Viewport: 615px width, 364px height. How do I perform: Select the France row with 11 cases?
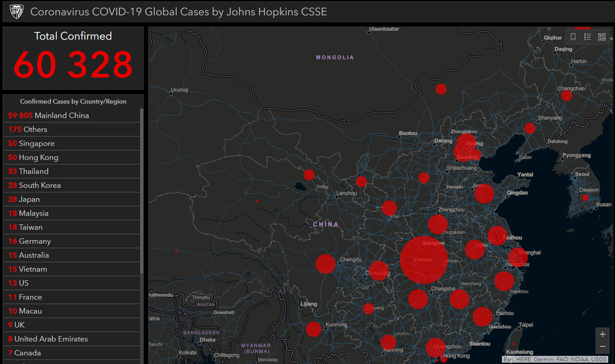71,297
